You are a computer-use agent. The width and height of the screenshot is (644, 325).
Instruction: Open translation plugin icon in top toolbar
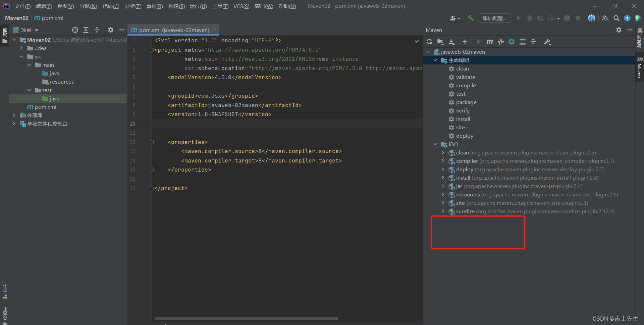tap(605, 18)
